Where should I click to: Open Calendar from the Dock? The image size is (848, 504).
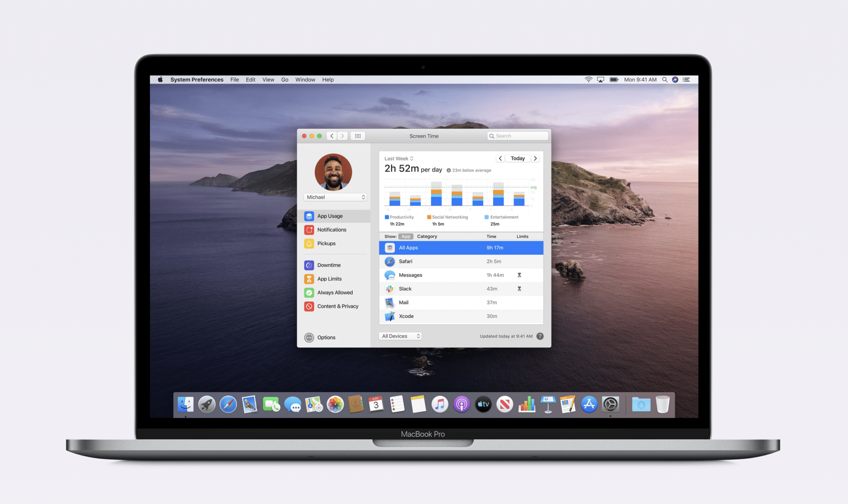click(x=376, y=404)
